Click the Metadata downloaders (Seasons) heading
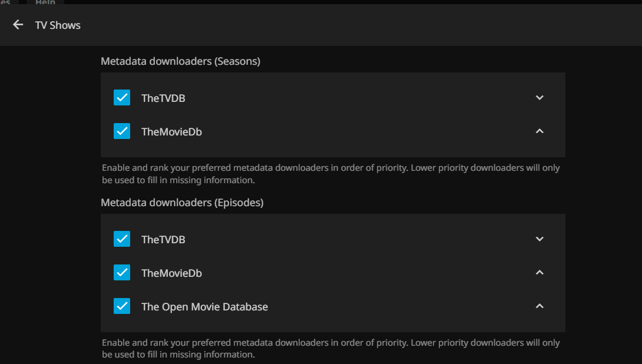642x364 pixels. click(180, 61)
